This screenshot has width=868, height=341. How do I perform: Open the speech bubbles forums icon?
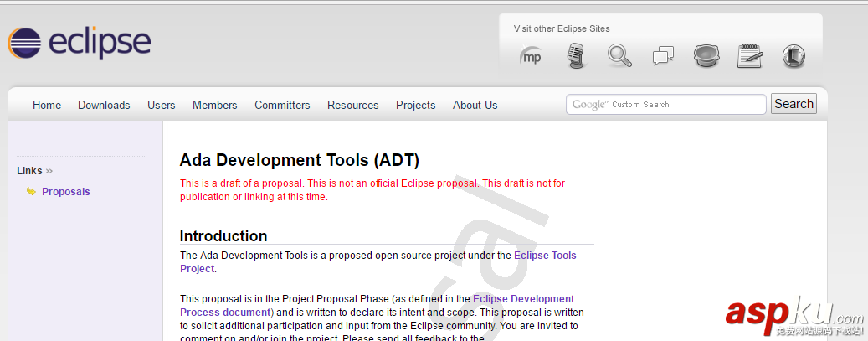[x=663, y=56]
